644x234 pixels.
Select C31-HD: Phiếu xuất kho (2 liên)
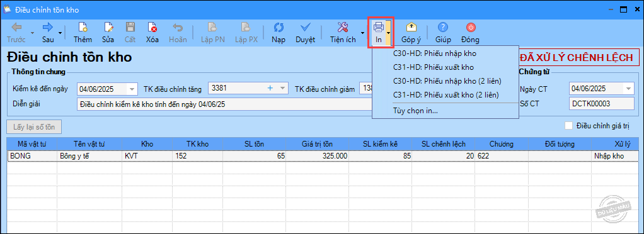click(446, 94)
